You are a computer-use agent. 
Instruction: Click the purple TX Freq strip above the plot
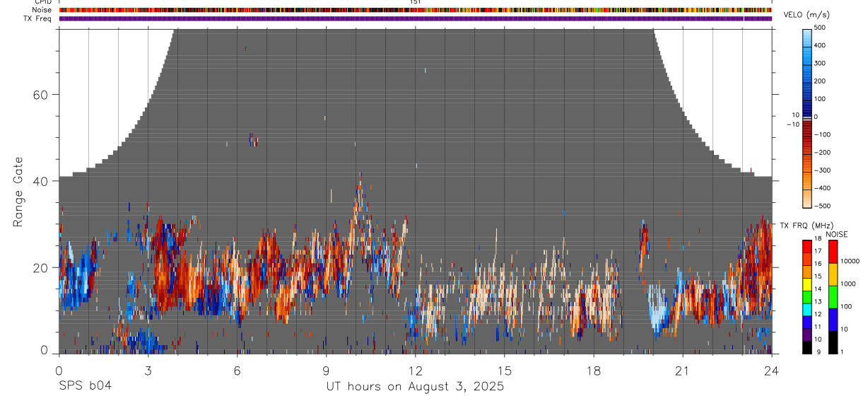point(415,18)
